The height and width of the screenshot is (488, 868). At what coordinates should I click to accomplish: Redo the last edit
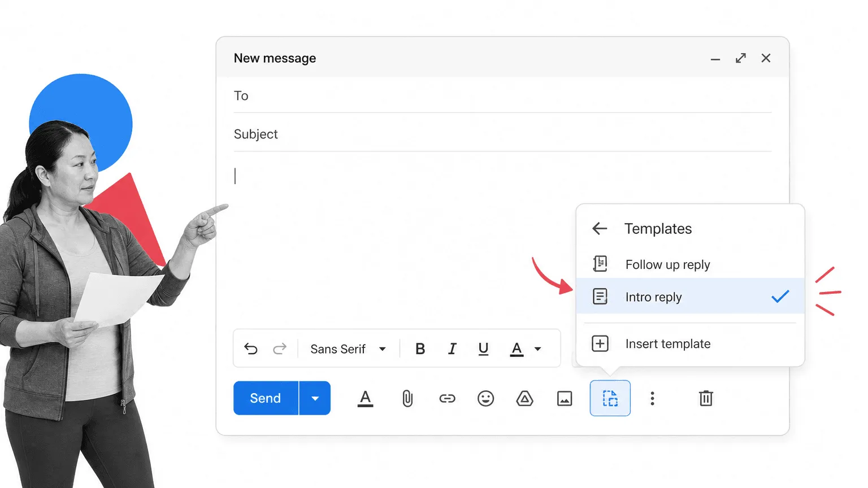(280, 349)
